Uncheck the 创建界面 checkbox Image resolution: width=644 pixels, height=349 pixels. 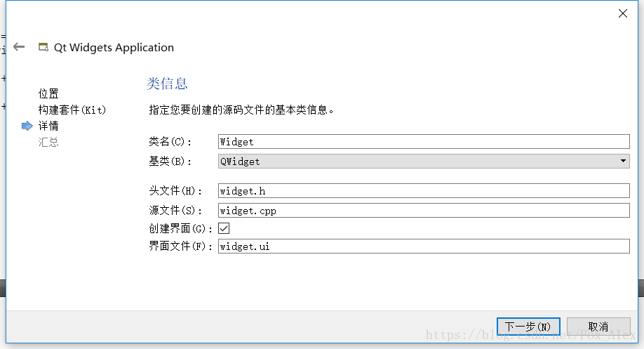pos(224,228)
